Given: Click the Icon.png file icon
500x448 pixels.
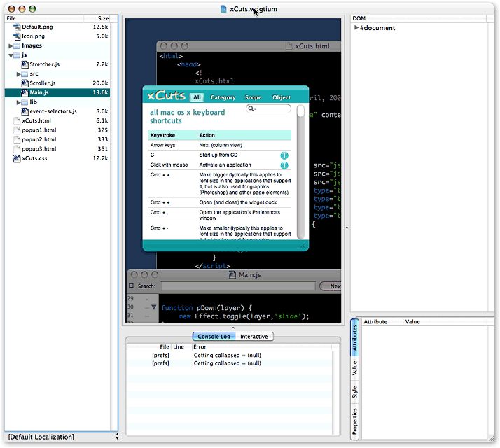Looking at the screenshot, I should [17, 36].
